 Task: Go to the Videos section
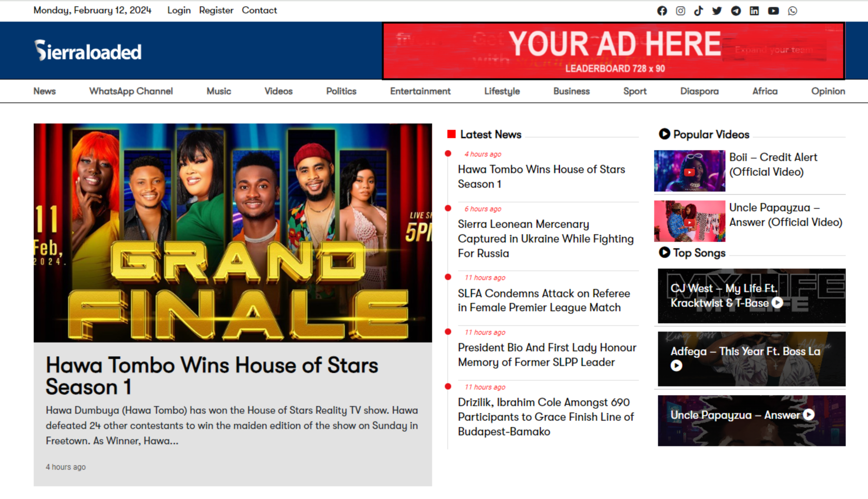click(278, 91)
